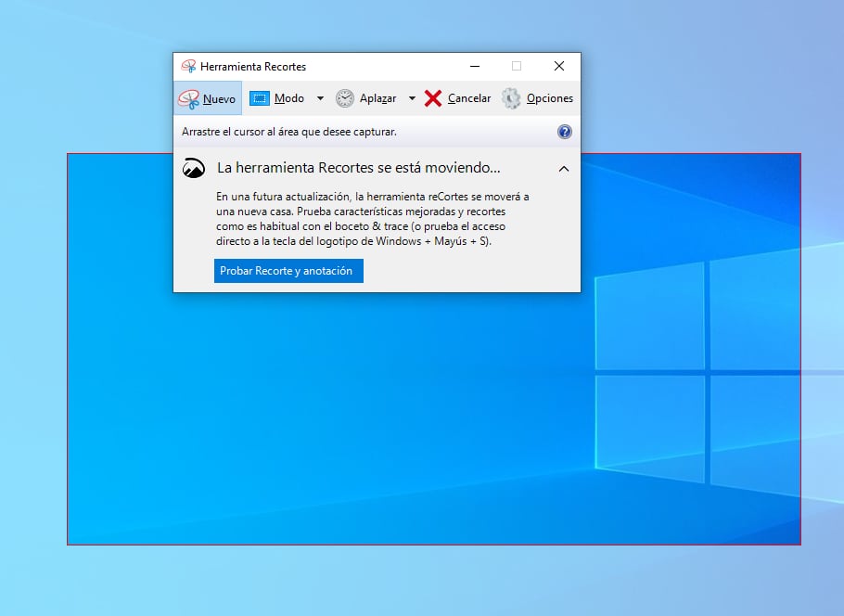The width and height of the screenshot is (844, 616).
Task: Open the Aplazar delay dropdown arrow
Action: pos(412,97)
